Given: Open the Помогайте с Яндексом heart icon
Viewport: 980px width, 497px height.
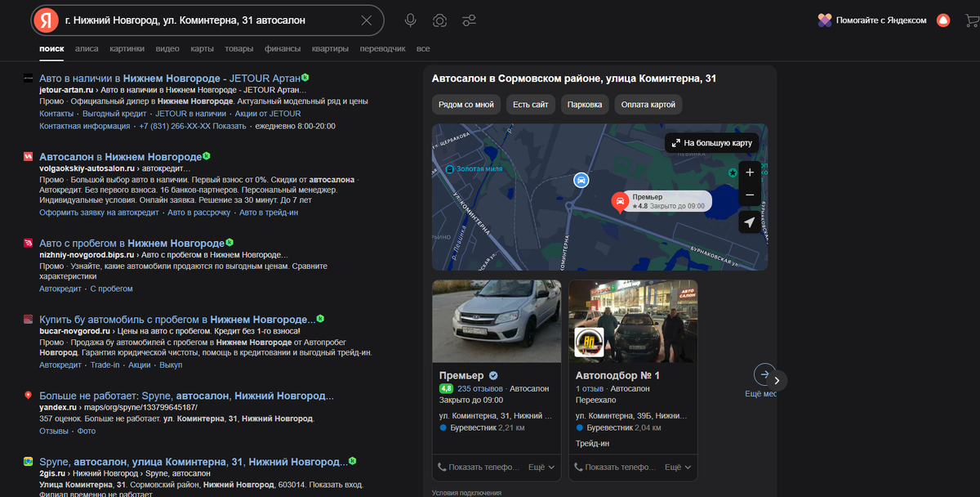Looking at the screenshot, I should (x=825, y=20).
